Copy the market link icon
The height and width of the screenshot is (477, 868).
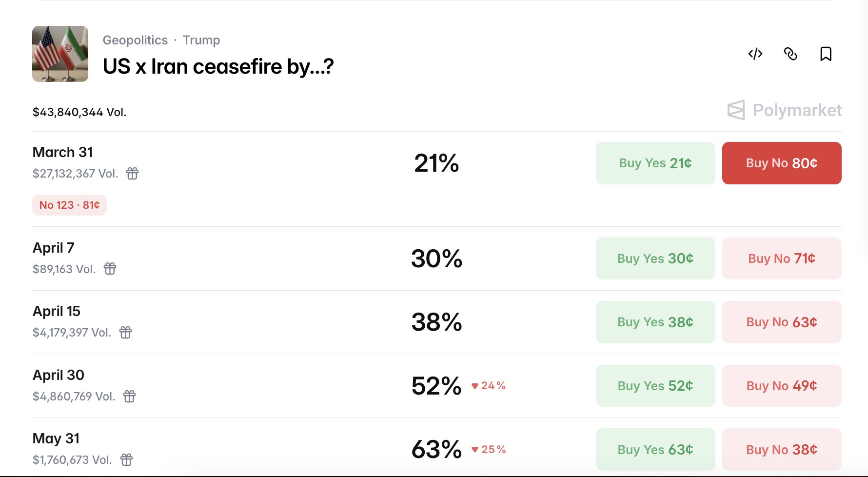coord(790,54)
